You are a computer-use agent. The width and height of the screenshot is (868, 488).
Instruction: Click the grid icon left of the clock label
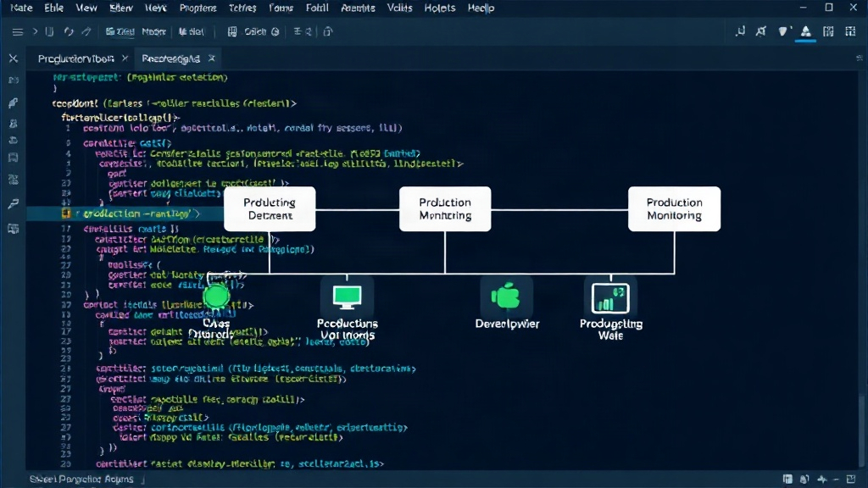[232, 31]
